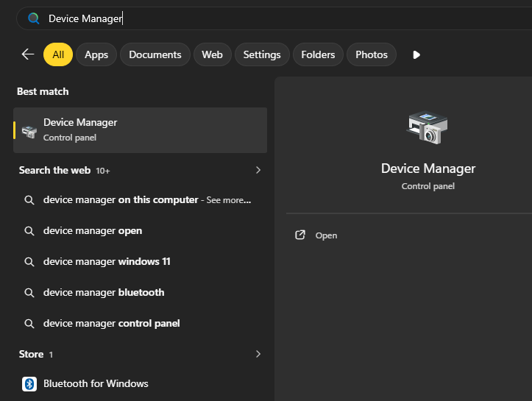This screenshot has height=401, width=532.
Task: Expand the Store section chevron
Action: coord(258,354)
